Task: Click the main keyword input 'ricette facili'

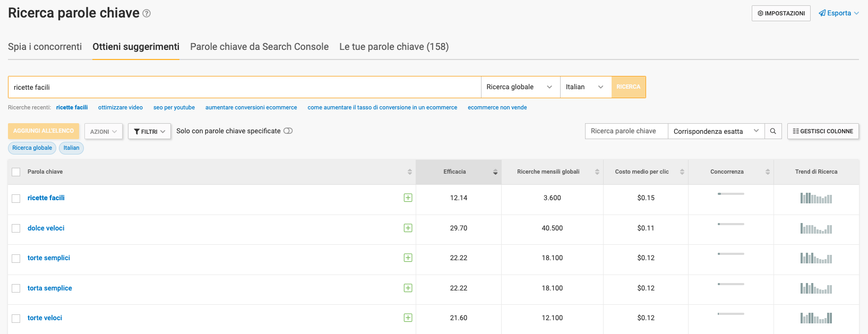Action: (x=244, y=87)
